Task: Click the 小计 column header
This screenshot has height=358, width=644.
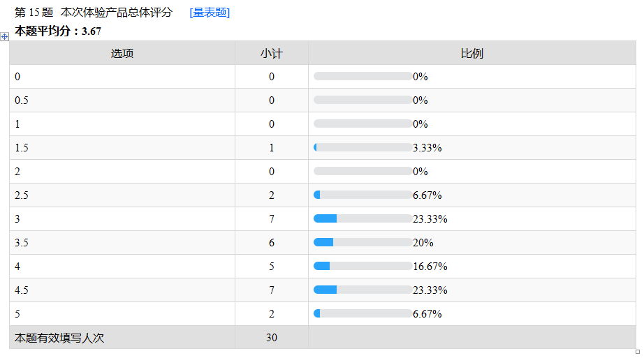Action: [x=272, y=54]
